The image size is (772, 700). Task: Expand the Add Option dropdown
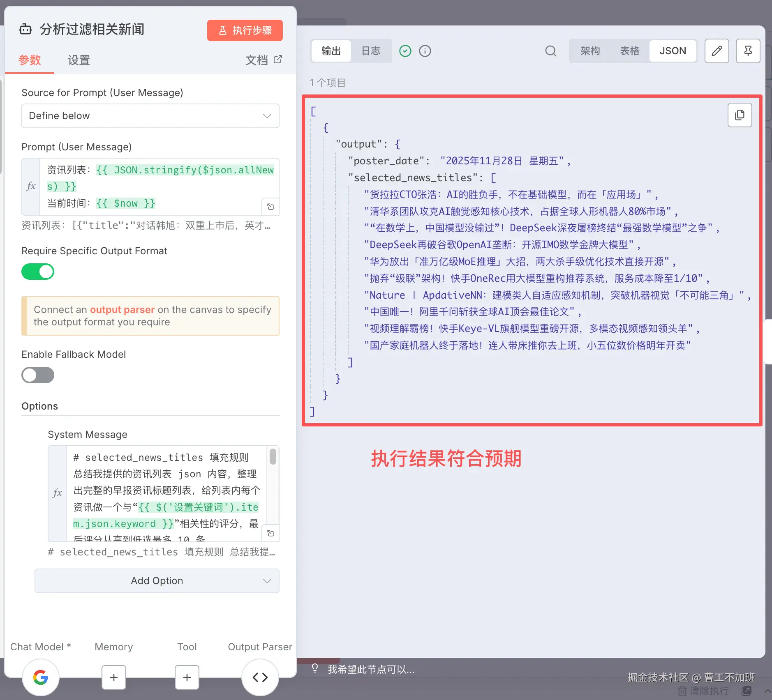pyautogui.click(x=157, y=580)
